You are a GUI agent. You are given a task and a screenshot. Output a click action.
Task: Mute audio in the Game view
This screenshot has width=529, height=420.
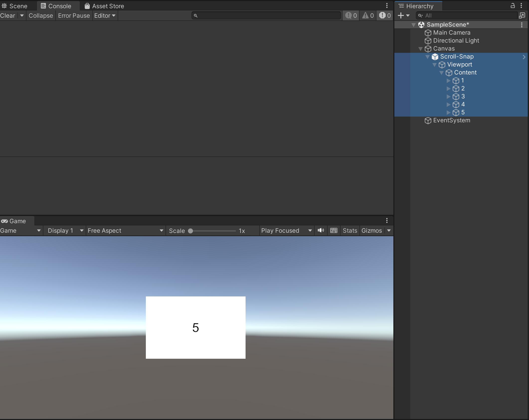(x=321, y=230)
